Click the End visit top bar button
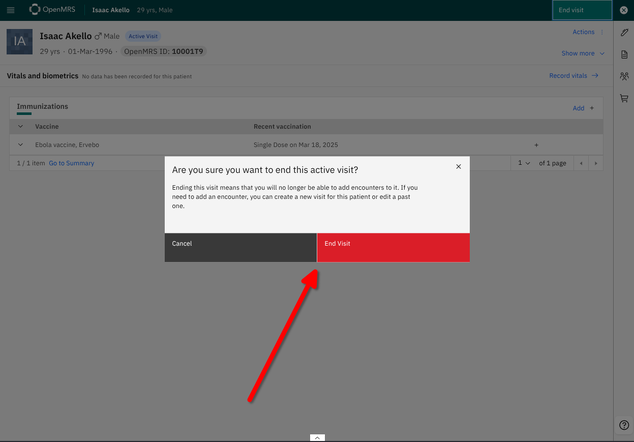This screenshot has width=634, height=442. click(582, 10)
